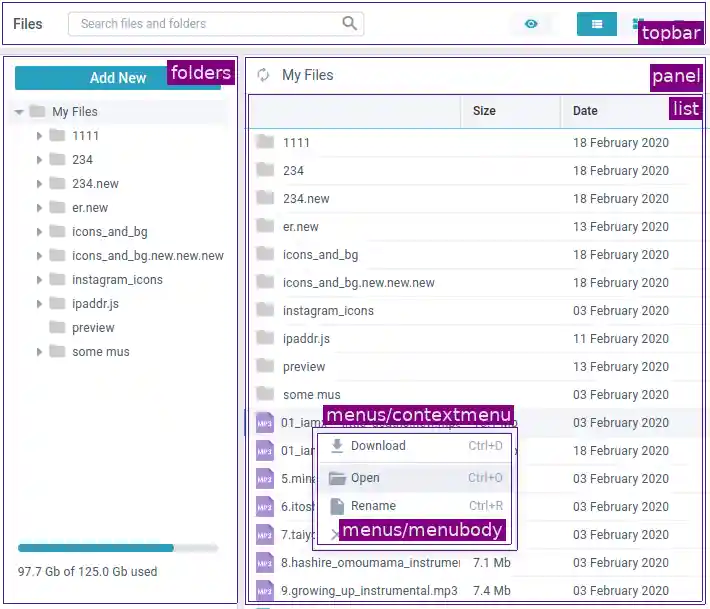This screenshot has width=710, height=609.
Task: Select the 234.new name in file list
Action: point(306,198)
